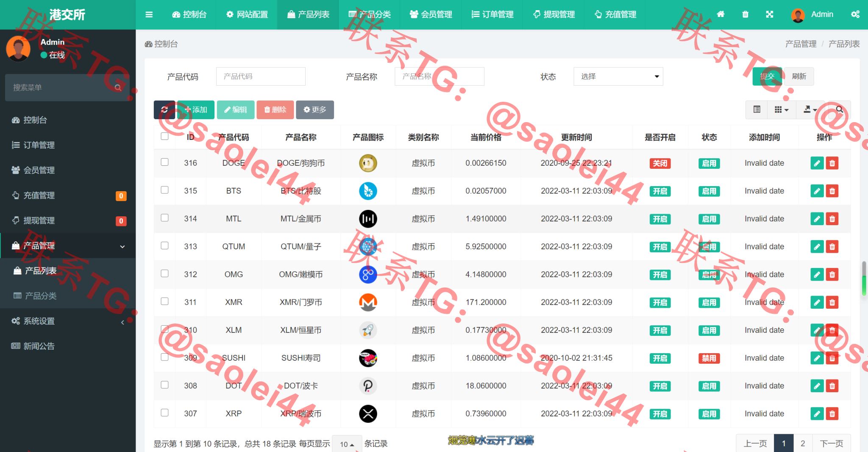This screenshot has height=452, width=868.
Task: Open the 控制台 top navigation tab
Action: (x=189, y=14)
